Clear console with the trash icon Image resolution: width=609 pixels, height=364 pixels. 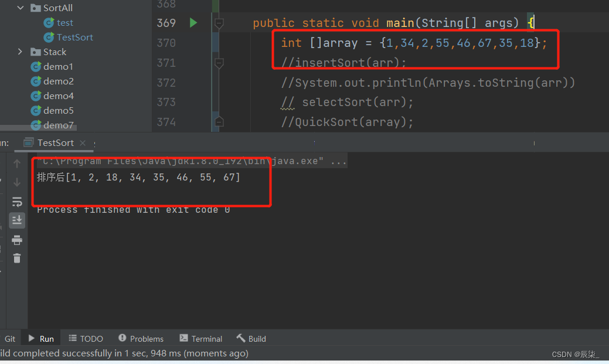coord(17,258)
